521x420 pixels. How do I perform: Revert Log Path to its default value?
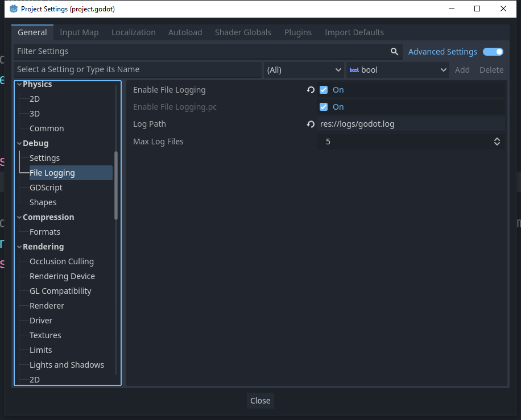pos(310,124)
